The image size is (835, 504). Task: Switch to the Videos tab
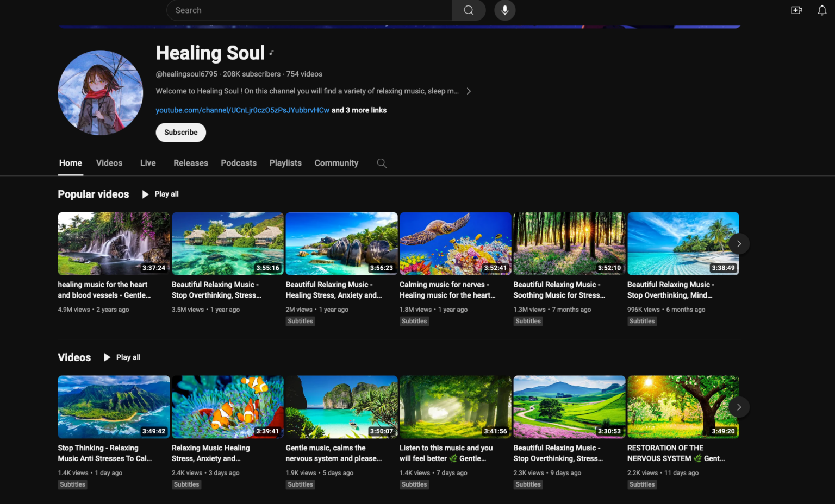click(109, 163)
